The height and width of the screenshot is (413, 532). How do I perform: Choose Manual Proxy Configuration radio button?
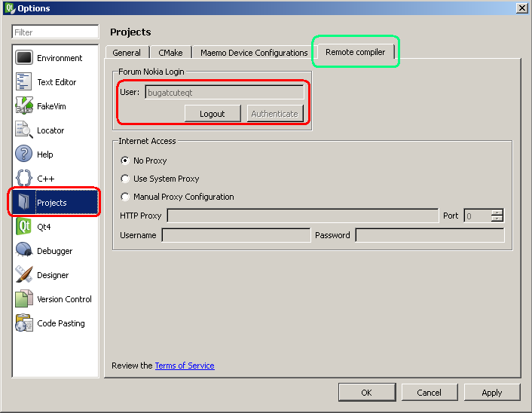[x=125, y=197]
